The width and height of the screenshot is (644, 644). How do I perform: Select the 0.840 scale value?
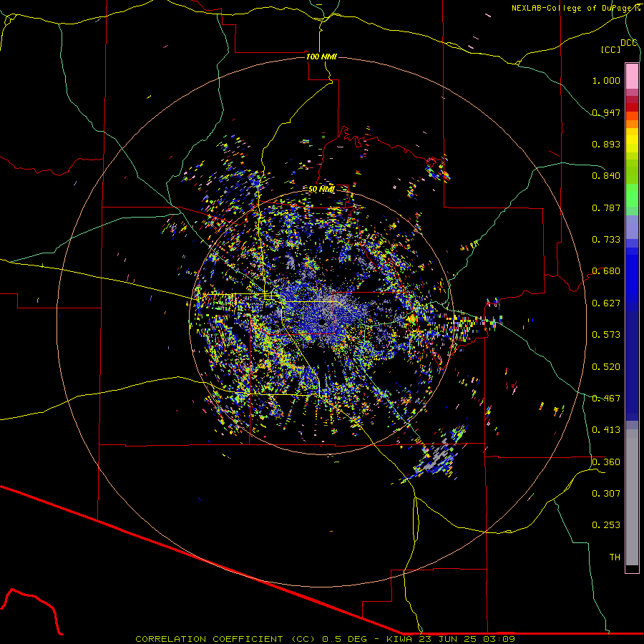[x=606, y=176]
